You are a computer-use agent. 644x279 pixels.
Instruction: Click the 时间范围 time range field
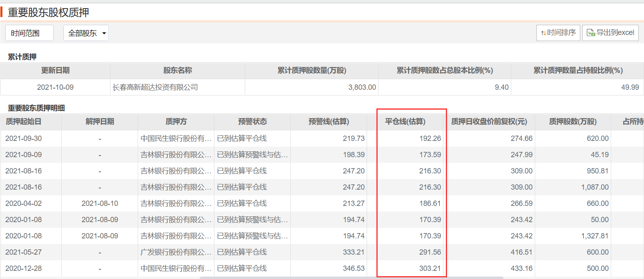[29, 33]
